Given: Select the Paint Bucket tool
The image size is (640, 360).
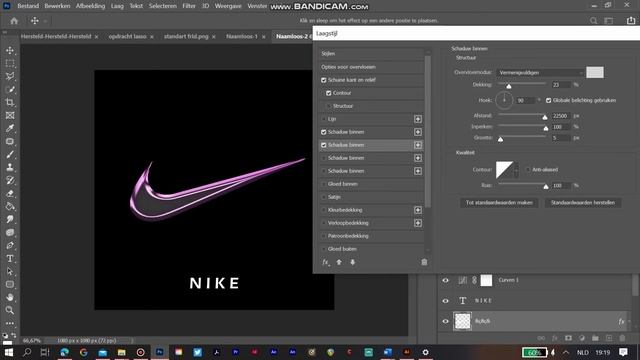Looking at the screenshot, I should (x=10, y=207).
